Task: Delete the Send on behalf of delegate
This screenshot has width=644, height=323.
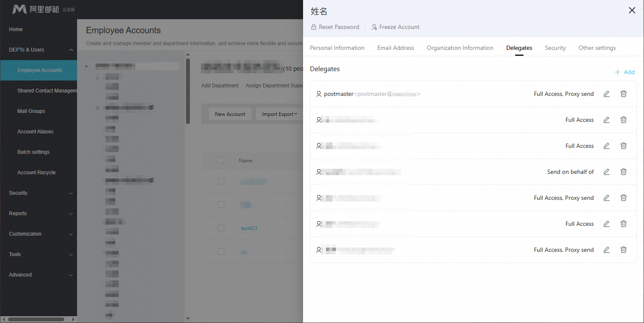Action: (x=624, y=172)
